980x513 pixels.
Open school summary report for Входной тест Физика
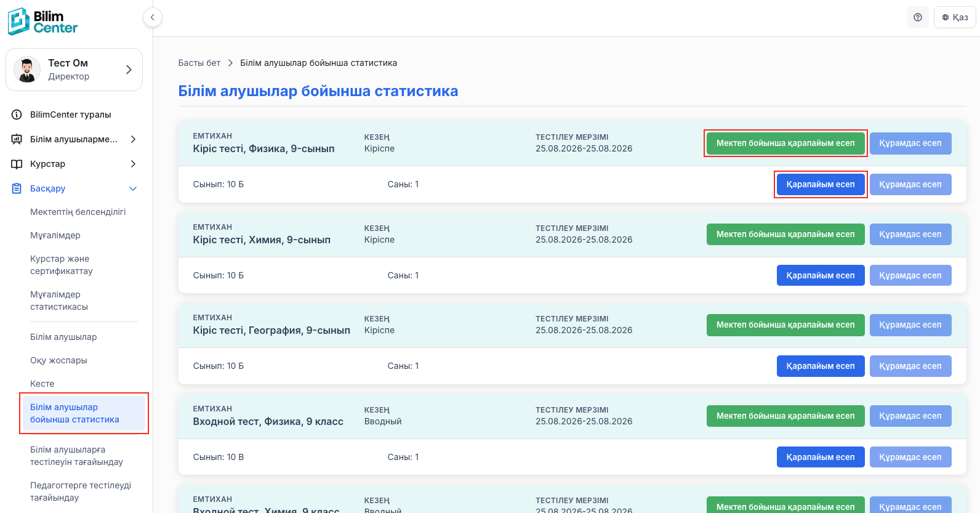(x=785, y=416)
